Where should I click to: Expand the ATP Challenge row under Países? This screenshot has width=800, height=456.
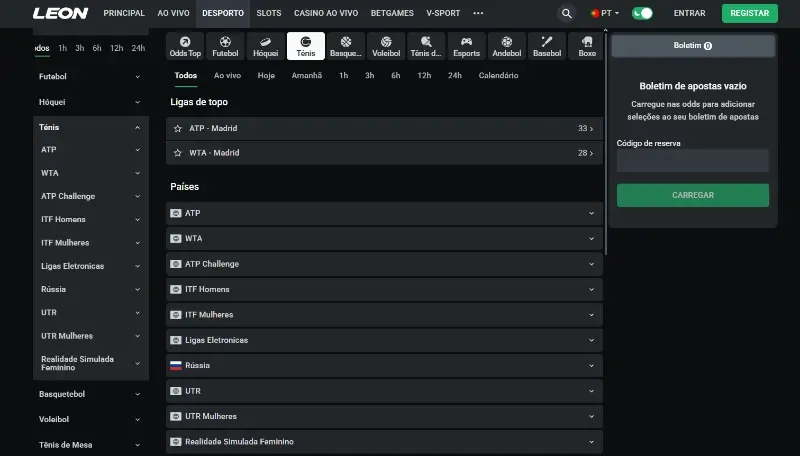pyautogui.click(x=384, y=264)
